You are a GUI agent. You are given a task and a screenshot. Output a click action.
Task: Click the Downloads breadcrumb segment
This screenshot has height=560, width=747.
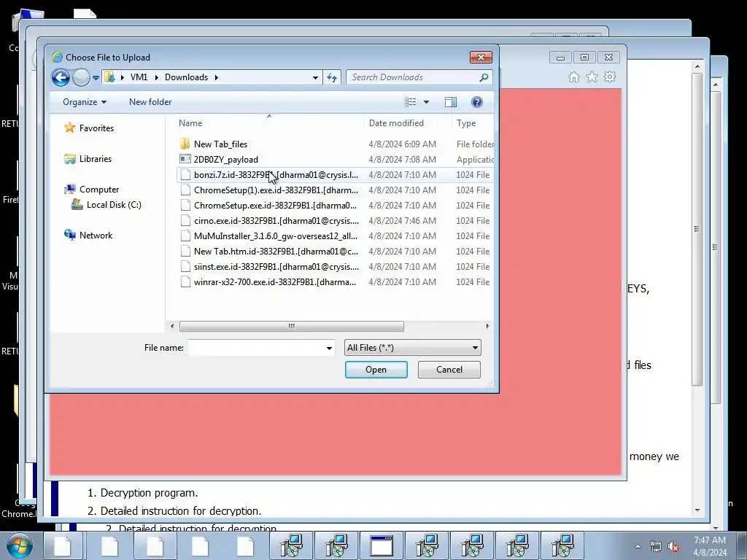coord(186,77)
